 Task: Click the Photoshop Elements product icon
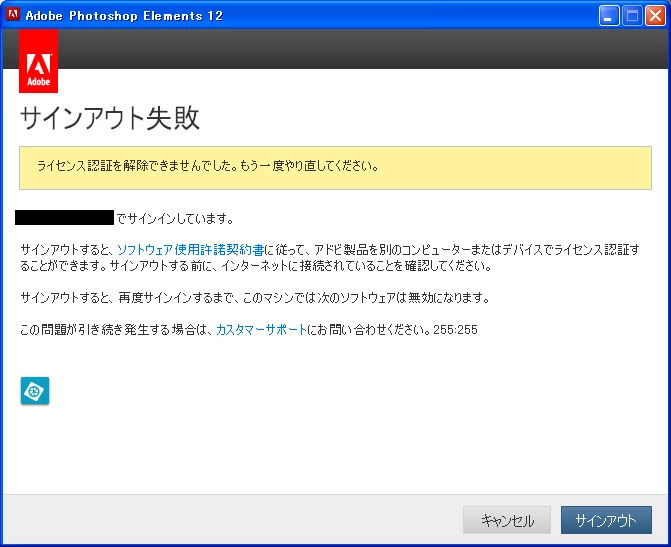click(35, 390)
